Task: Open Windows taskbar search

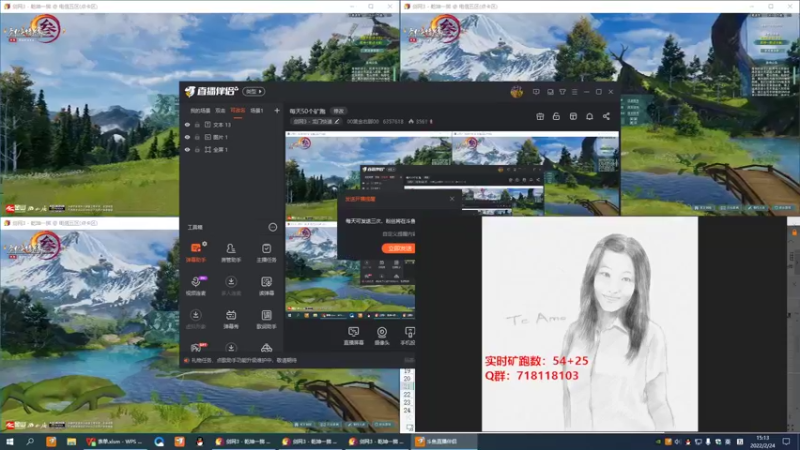Action: coord(30,441)
